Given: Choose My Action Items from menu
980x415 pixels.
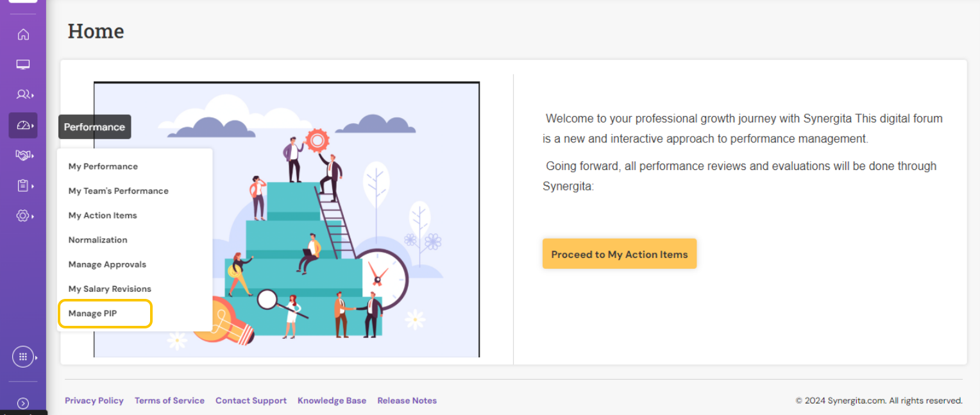Looking at the screenshot, I should [x=103, y=216].
